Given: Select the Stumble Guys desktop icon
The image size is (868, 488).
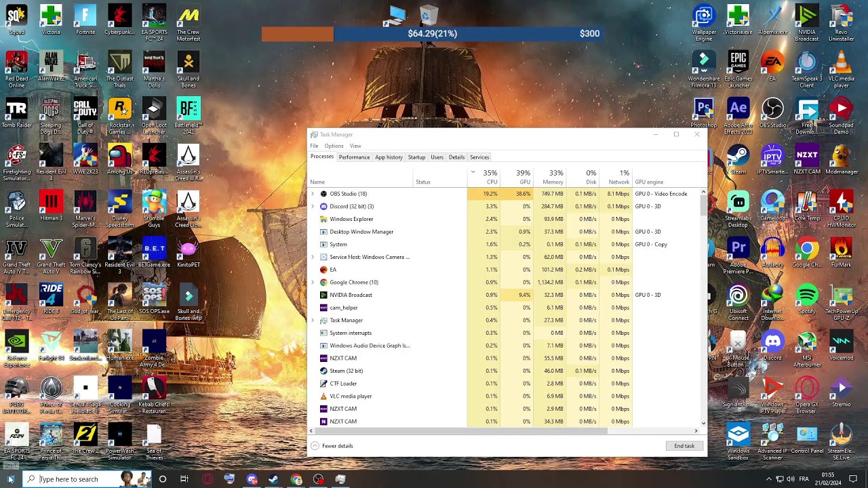Looking at the screenshot, I should (154, 209).
